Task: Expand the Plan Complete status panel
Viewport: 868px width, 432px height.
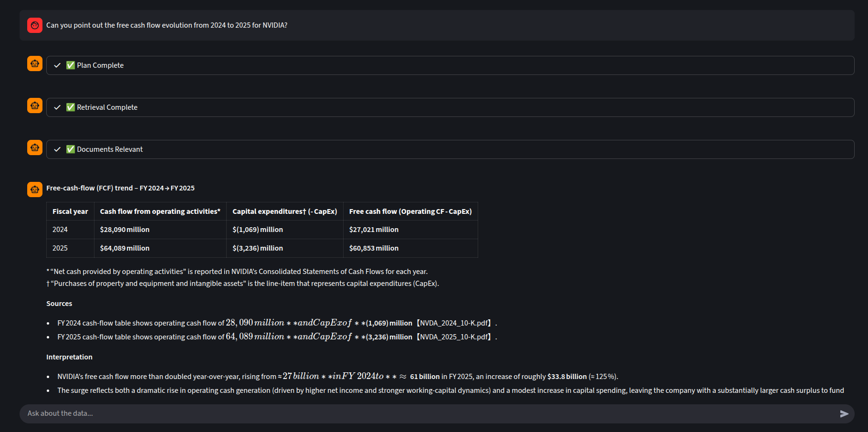Action: pos(450,65)
